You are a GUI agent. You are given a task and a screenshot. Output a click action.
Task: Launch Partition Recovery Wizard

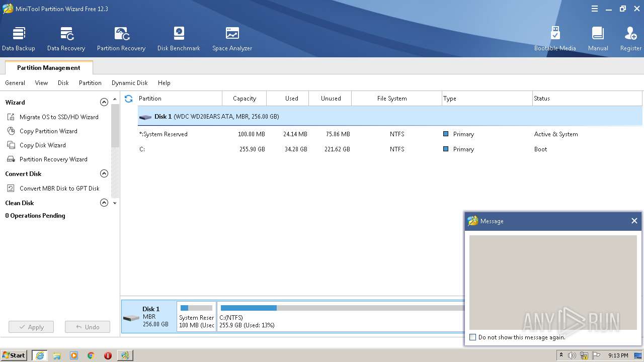pos(53,159)
